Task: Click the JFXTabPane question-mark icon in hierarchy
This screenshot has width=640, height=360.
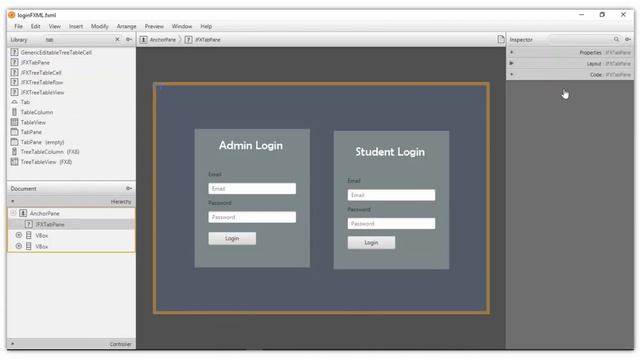Action: (29, 224)
